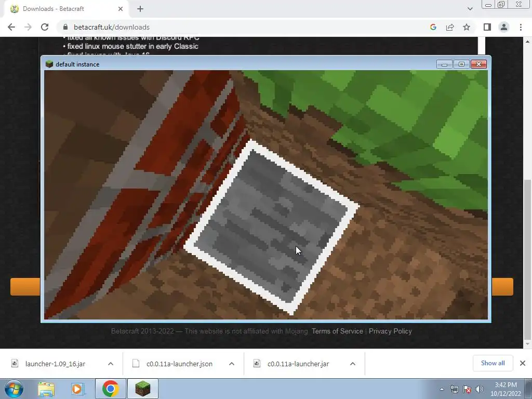The image size is (532, 399).
Task: Open Windows Explorer from the taskbar
Action: coord(46,389)
